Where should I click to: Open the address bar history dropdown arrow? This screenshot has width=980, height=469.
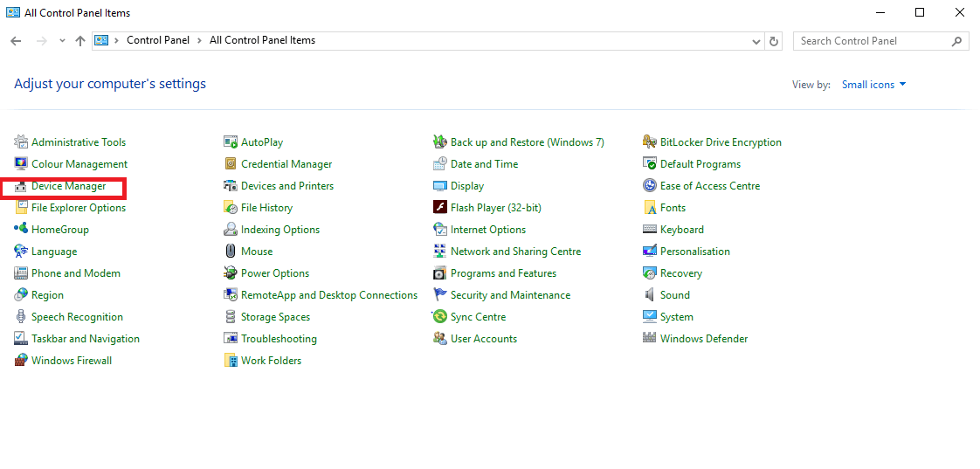pos(756,41)
